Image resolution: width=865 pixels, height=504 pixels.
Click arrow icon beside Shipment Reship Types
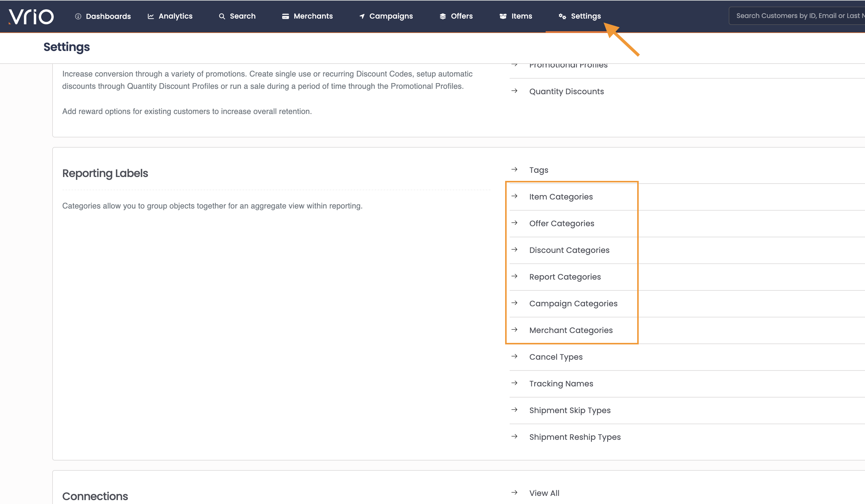click(514, 437)
